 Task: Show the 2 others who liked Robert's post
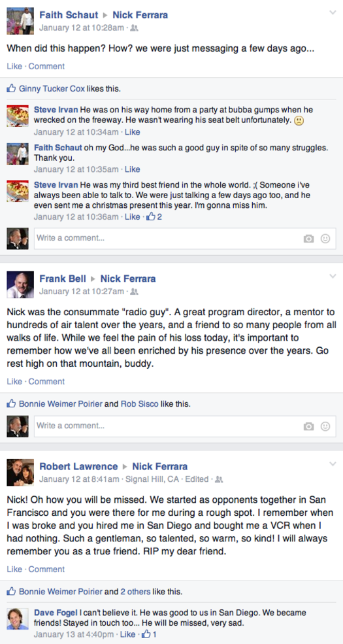point(135,592)
